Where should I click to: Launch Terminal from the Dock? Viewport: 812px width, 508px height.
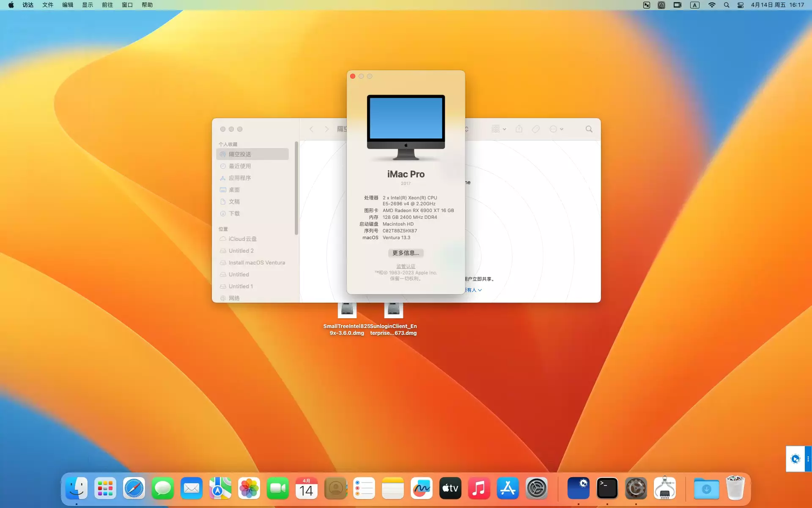(x=607, y=488)
